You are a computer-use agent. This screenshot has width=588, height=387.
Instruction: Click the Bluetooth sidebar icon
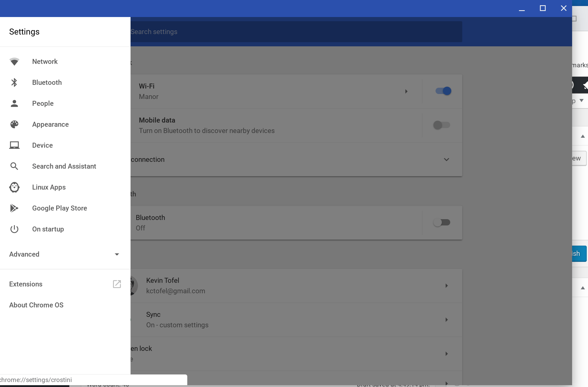click(14, 82)
